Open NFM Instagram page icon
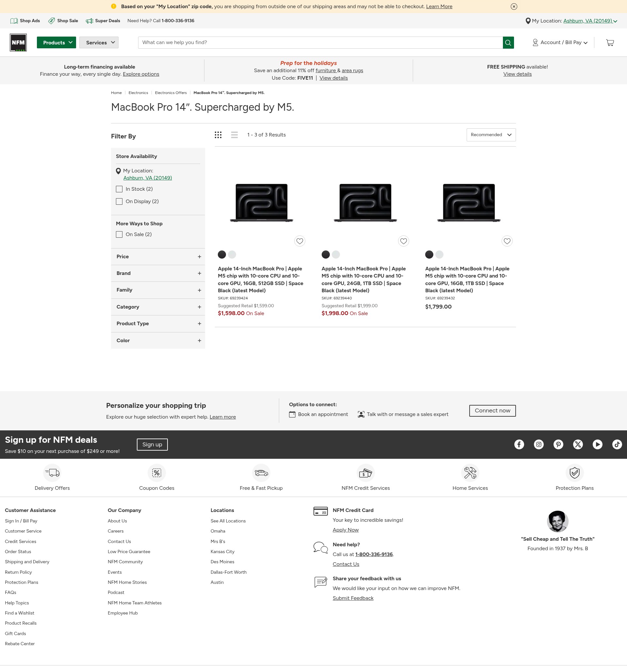This screenshot has width=627, height=672. pos(539,444)
